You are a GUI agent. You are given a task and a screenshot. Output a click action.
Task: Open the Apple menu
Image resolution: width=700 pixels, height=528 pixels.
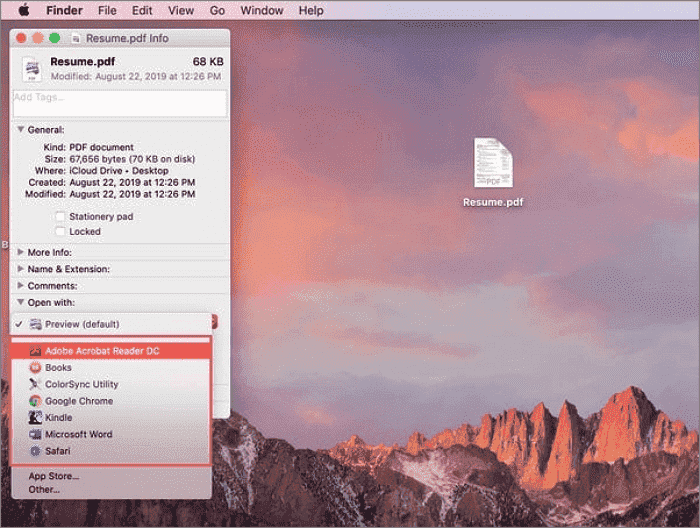[x=24, y=10]
